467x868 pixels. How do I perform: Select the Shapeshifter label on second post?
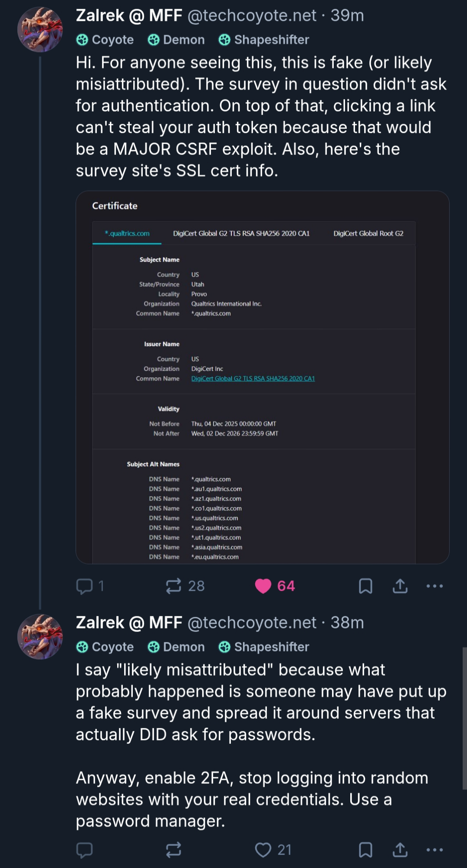(264, 647)
